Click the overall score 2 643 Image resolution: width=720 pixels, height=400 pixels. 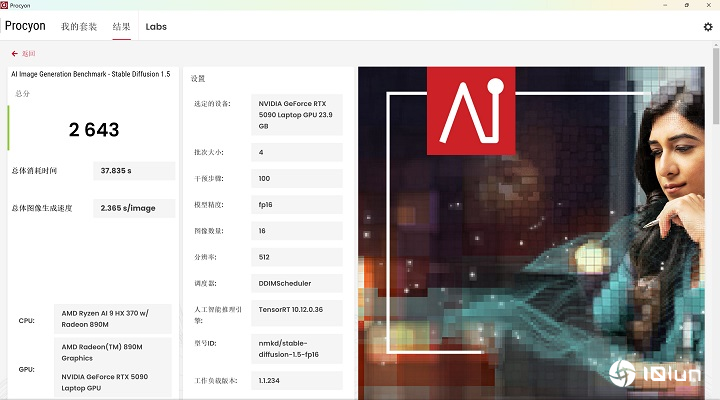(x=94, y=129)
